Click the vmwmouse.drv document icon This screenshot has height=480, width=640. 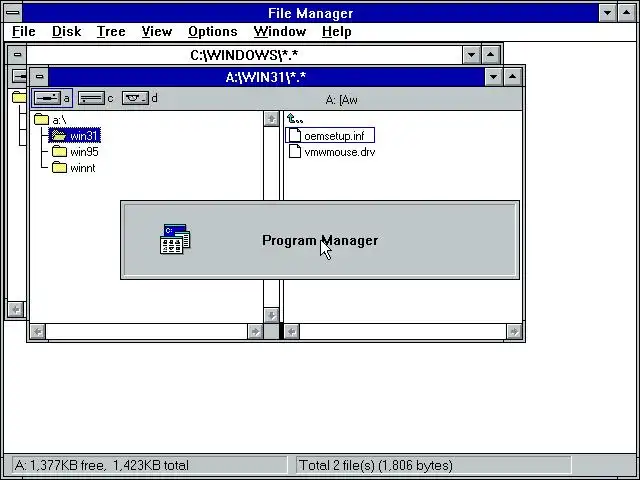click(x=295, y=151)
